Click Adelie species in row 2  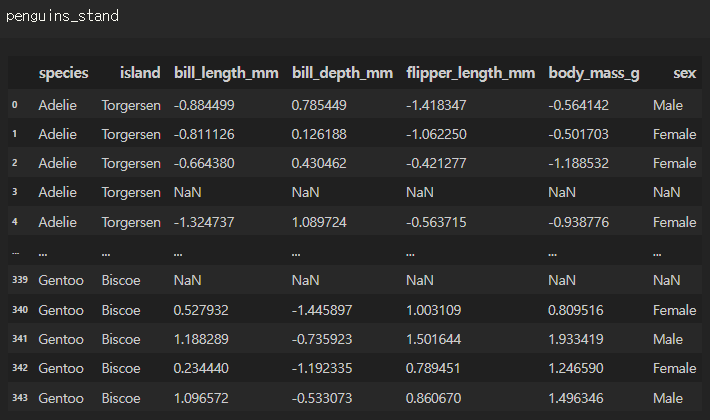tap(58, 163)
